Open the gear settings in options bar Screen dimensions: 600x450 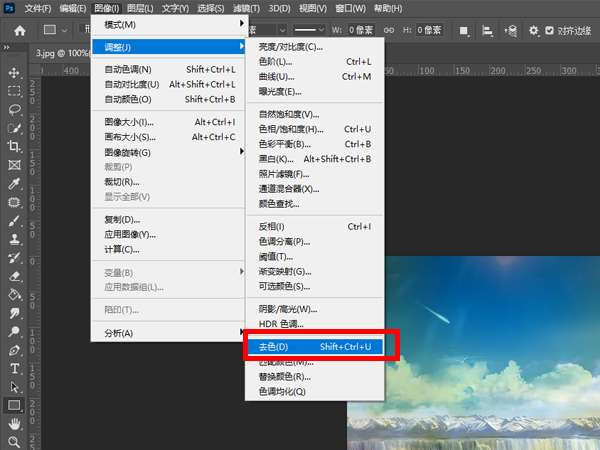click(x=530, y=31)
